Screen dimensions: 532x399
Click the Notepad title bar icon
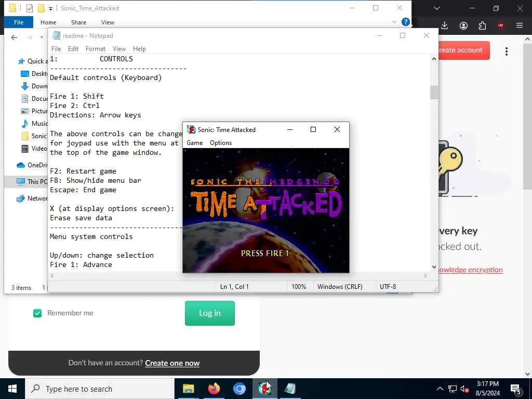tap(56, 36)
